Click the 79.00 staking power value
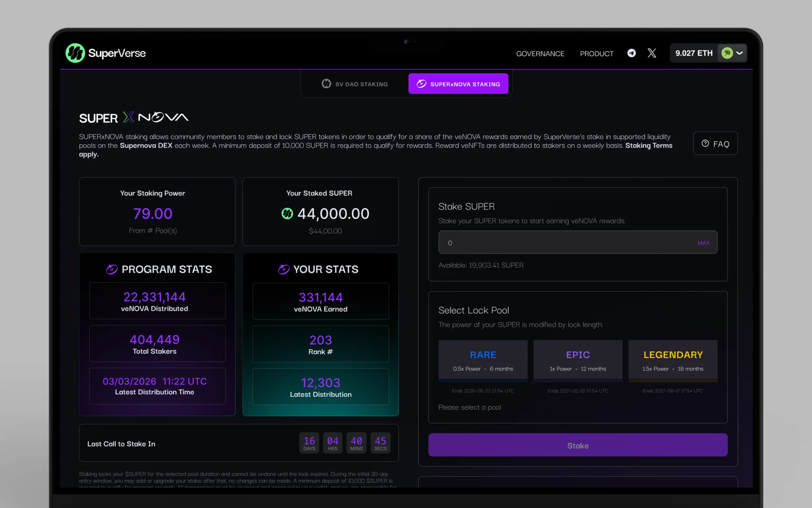 (153, 214)
